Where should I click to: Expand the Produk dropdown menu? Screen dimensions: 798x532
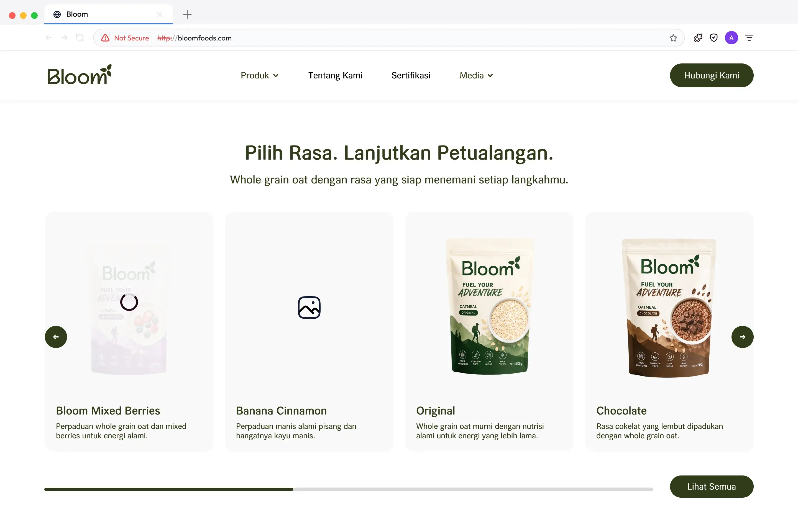pos(260,75)
